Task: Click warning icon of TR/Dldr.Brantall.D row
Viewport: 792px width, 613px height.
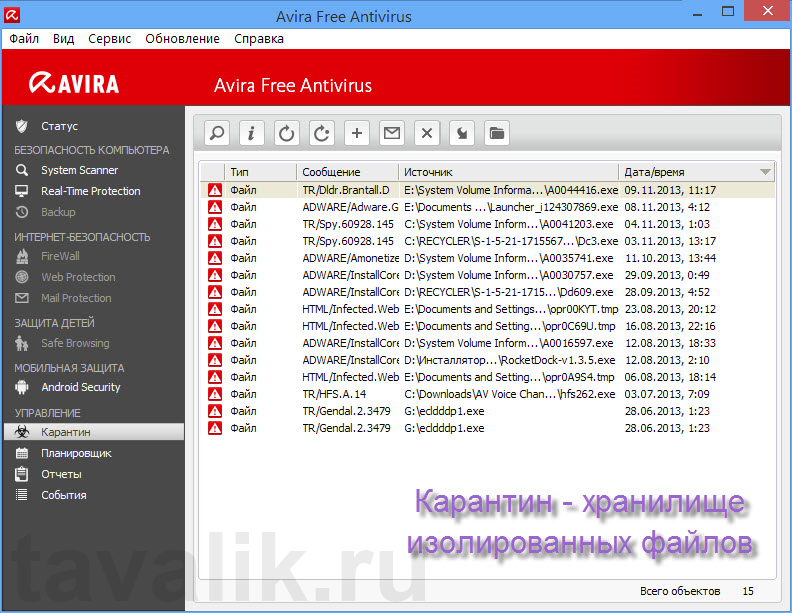Action: [215, 190]
